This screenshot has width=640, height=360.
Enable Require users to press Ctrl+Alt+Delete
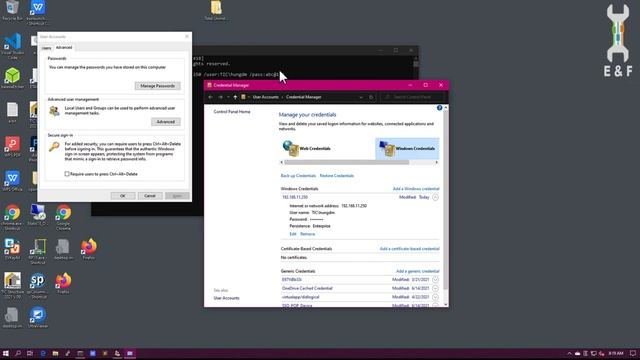click(67, 174)
